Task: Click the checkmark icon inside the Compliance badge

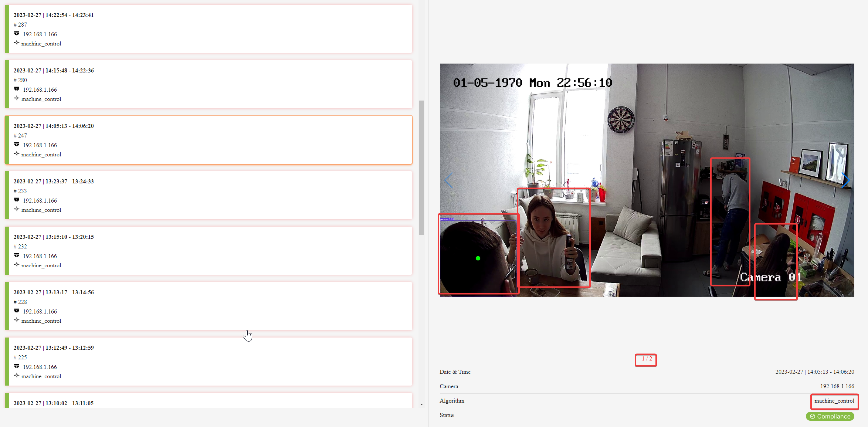Action: click(812, 416)
